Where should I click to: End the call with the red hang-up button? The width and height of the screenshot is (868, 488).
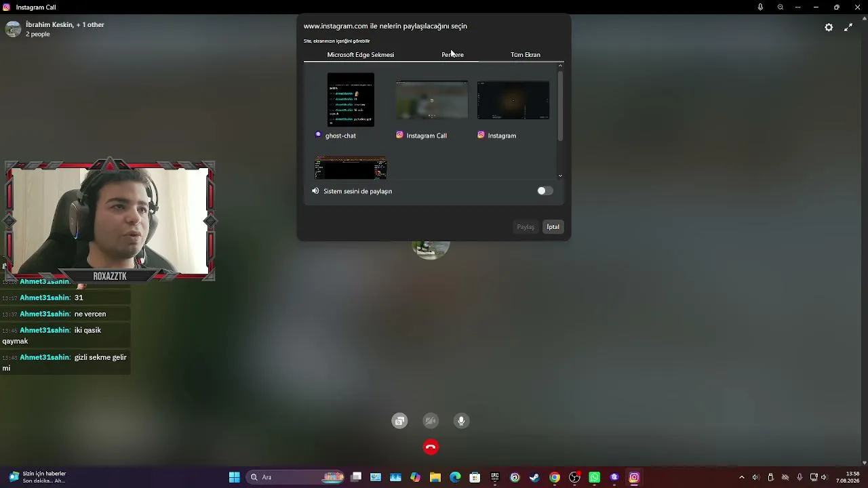[x=431, y=447]
